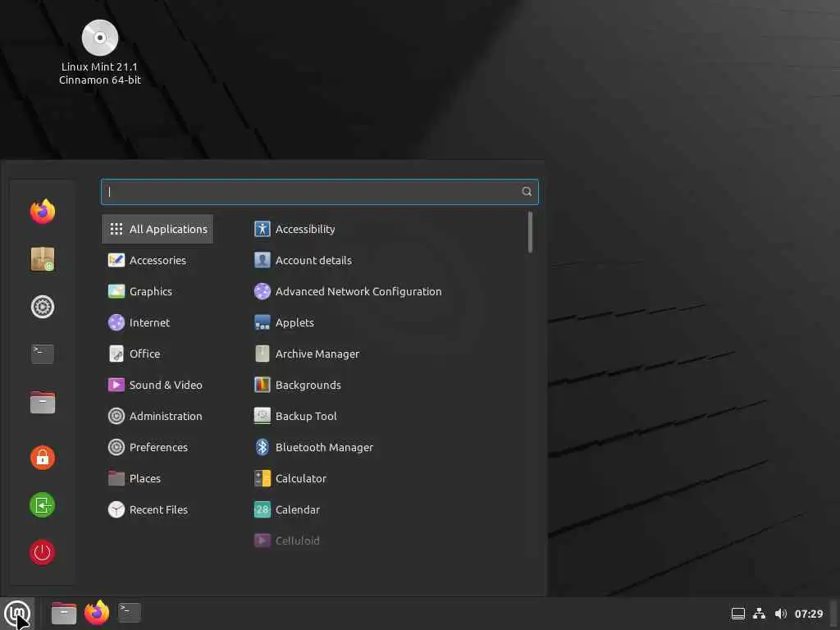The width and height of the screenshot is (840, 630).
Task: Open System Settings gear in favorites sidebar
Action: click(x=43, y=307)
